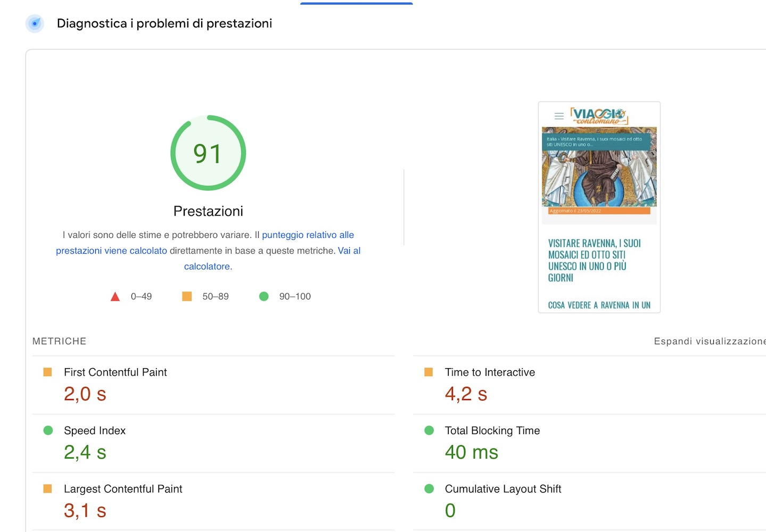Image resolution: width=766 pixels, height=532 pixels.
Task: Click the Lighthouse icon beside the Diagnostica heading
Action: click(x=34, y=23)
